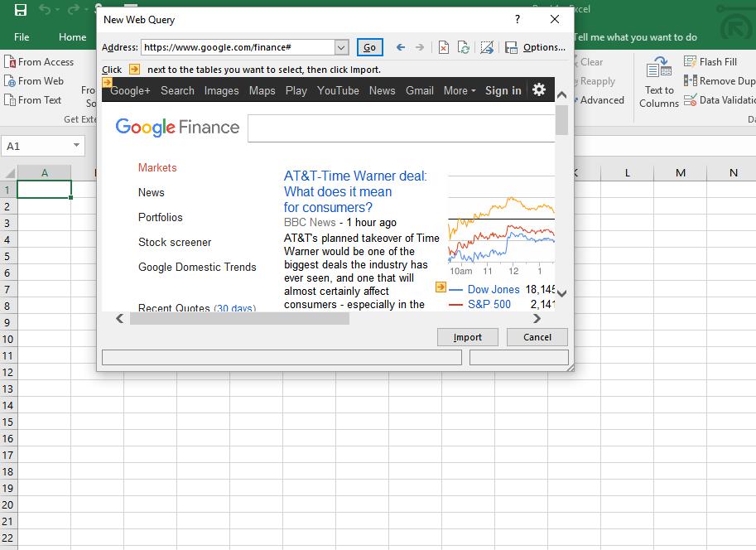Screen dimensions: 756x550
Task: Click From Text in the ribbon
Action: [x=33, y=100]
